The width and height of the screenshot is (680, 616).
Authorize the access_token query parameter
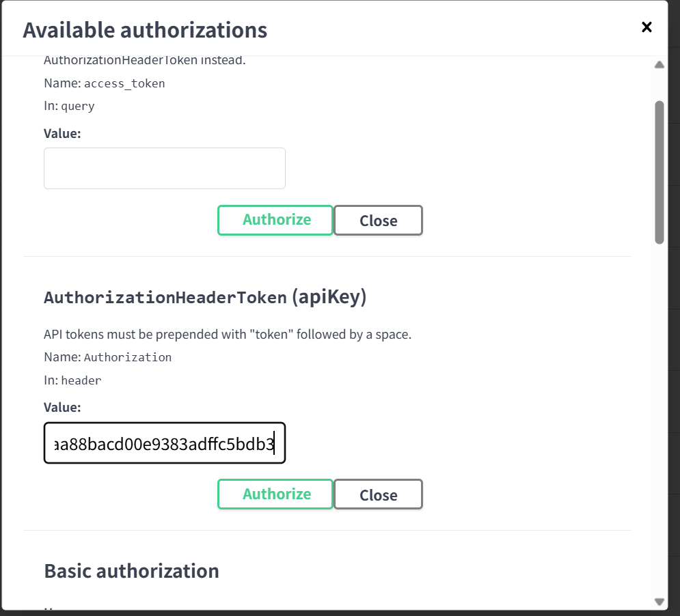(275, 220)
